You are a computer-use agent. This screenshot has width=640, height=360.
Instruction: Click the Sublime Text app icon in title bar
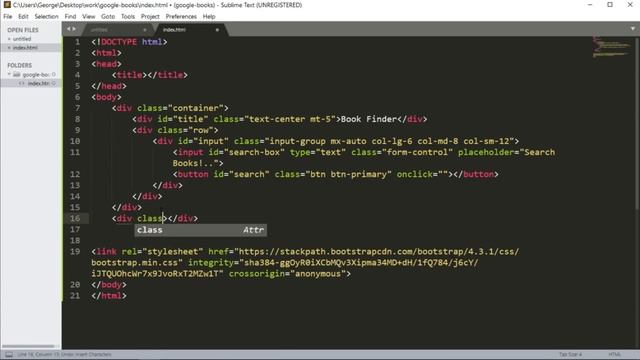click(x=7, y=5)
